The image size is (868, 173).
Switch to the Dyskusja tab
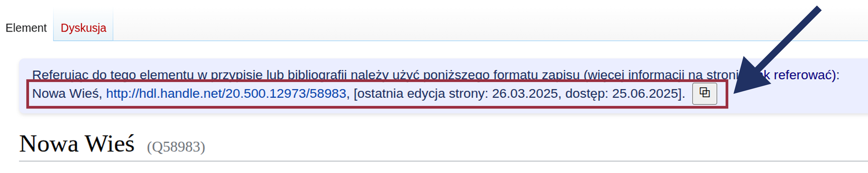tap(83, 28)
